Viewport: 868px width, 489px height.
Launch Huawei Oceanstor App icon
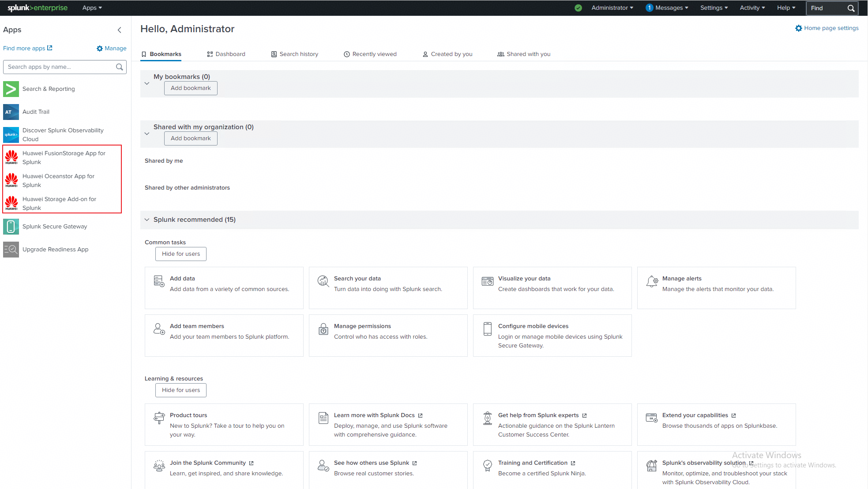pos(11,181)
